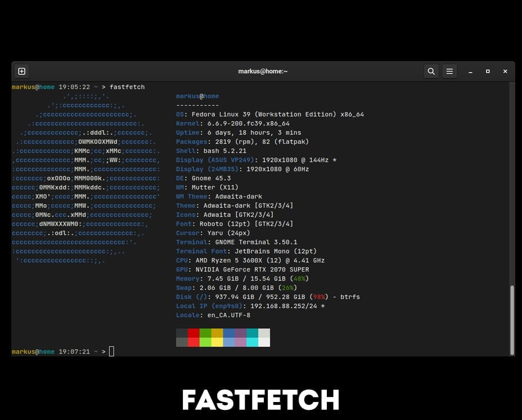Click the white swatch ending the palette
The image size is (522, 420).
point(263,337)
